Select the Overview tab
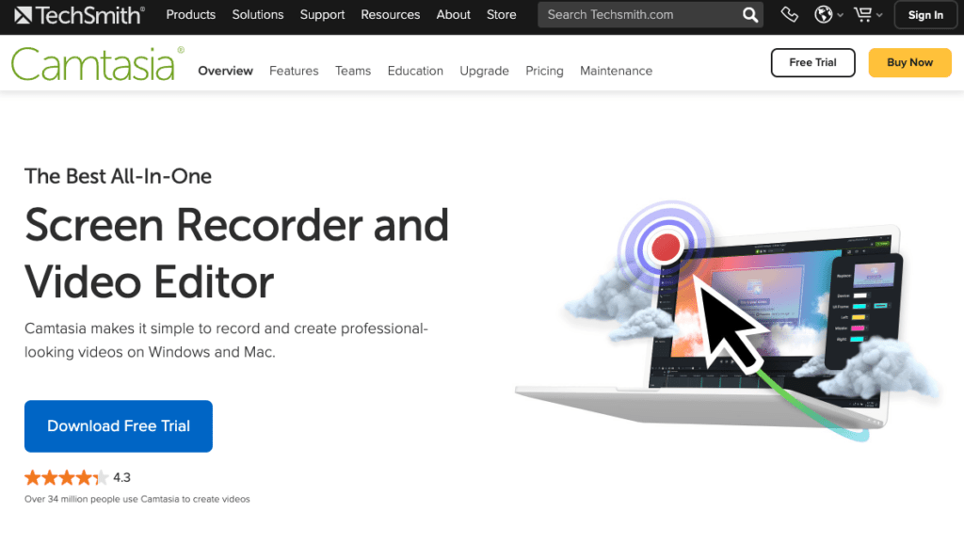The height and width of the screenshot is (560, 964). click(x=225, y=71)
